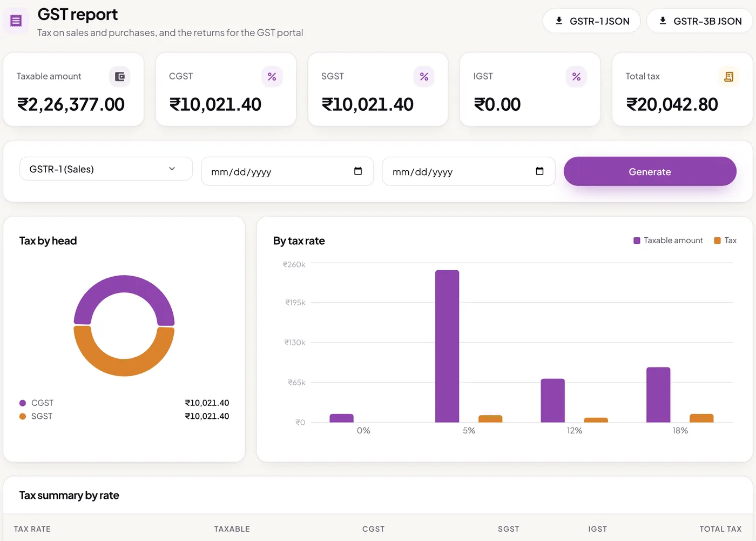Open the GSTR-1 (Sales) report type dropdown

pos(106,169)
